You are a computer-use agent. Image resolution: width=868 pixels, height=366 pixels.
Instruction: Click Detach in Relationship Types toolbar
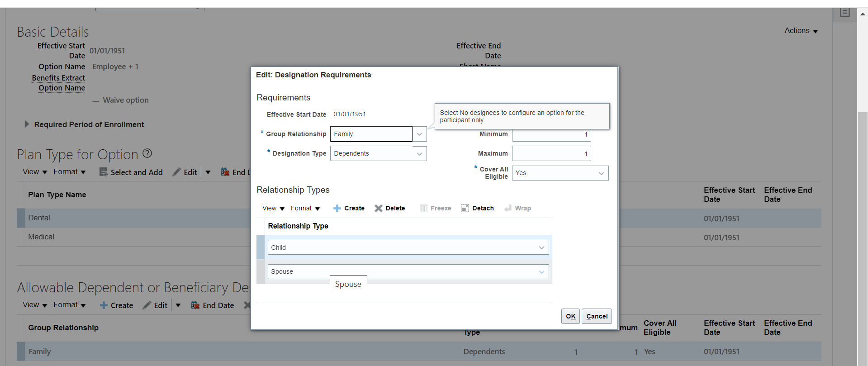(477, 208)
